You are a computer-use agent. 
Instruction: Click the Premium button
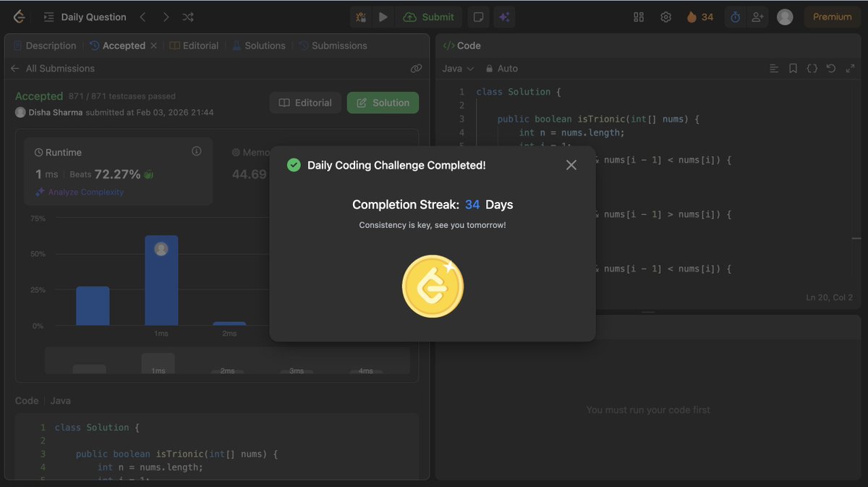[833, 17]
